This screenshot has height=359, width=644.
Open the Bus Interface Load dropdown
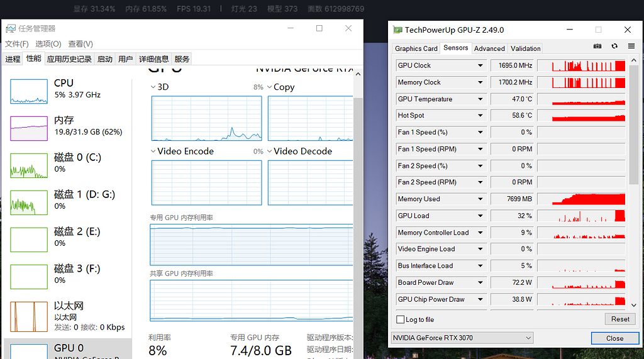click(x=480, y=266)
